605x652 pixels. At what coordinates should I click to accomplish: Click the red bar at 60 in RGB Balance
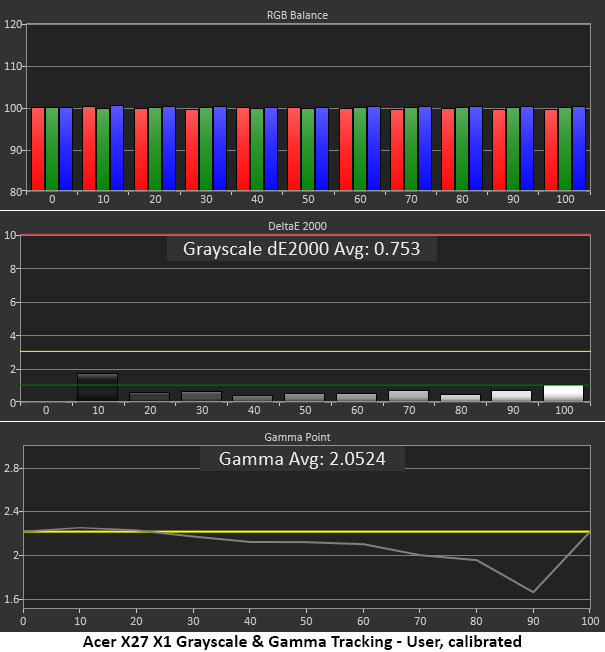pos(346,149)
